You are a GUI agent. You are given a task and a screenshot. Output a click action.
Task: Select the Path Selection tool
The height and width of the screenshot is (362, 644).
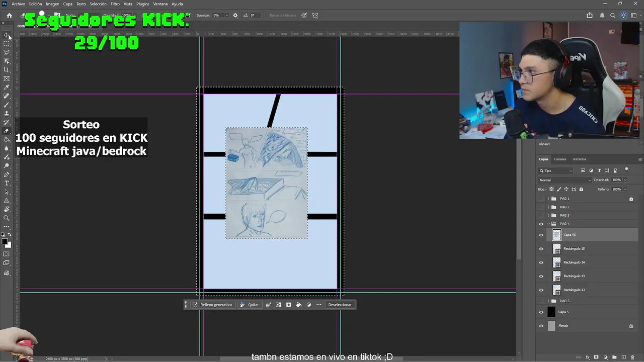[x=7, y=192]
